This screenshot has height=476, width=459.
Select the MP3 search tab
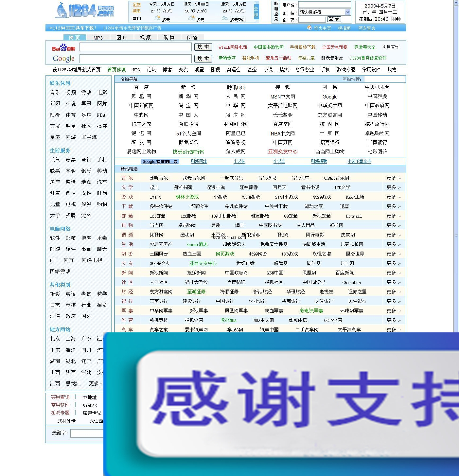(98, 38)
